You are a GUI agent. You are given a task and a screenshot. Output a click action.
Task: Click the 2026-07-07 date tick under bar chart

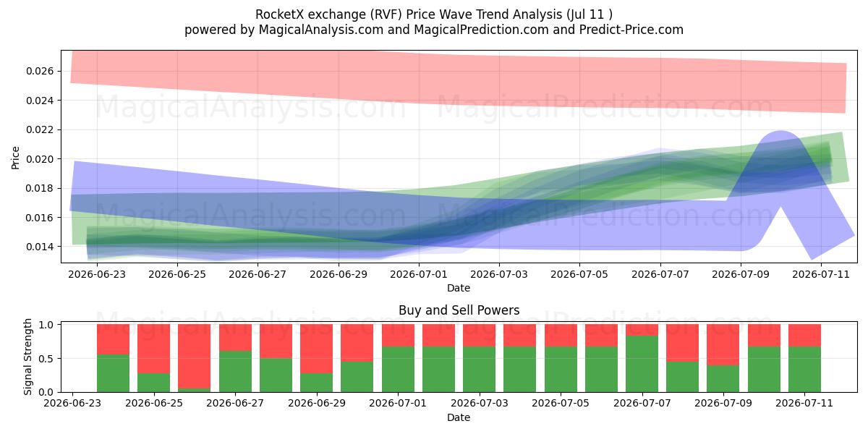[x=642, y=404]
